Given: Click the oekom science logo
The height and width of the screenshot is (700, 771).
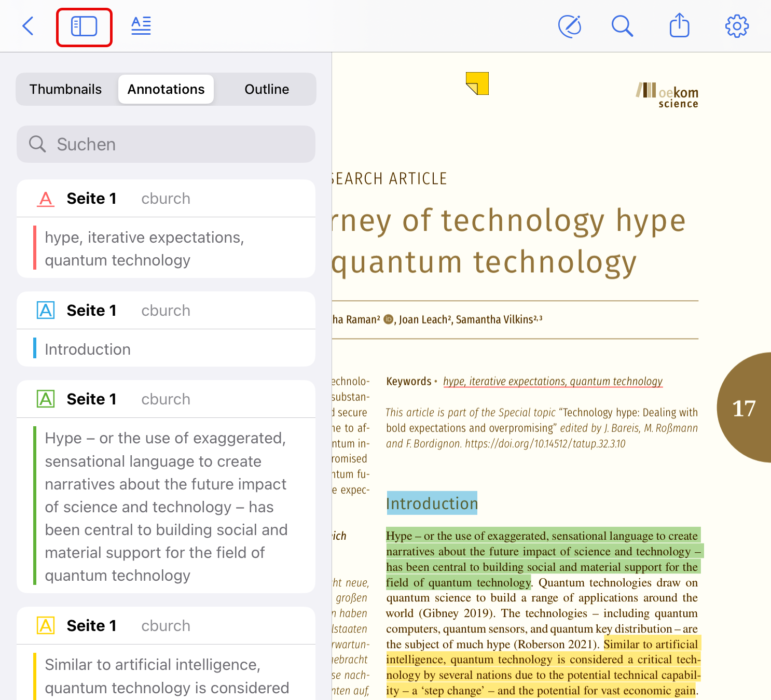Looking at the screenshot, I should [x=667, y=95].
